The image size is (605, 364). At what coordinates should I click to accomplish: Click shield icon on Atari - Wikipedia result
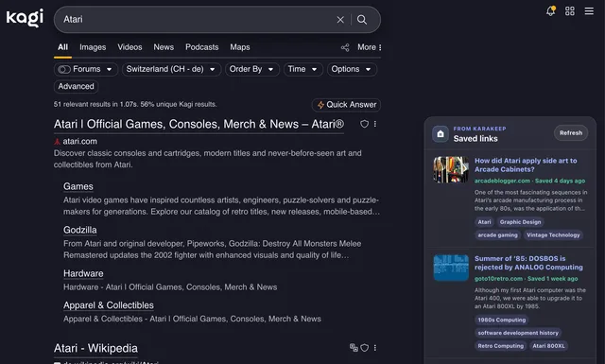[x=365, y=347]
